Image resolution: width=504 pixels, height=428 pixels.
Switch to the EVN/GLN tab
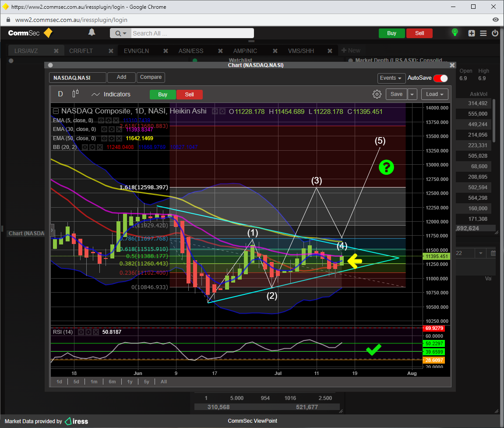[x=136, y=51]
